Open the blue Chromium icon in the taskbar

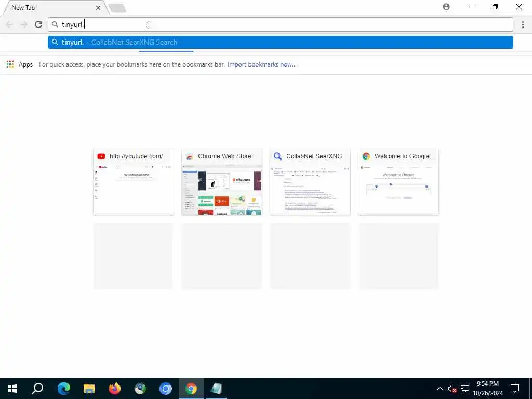click(x=166, y=389)
